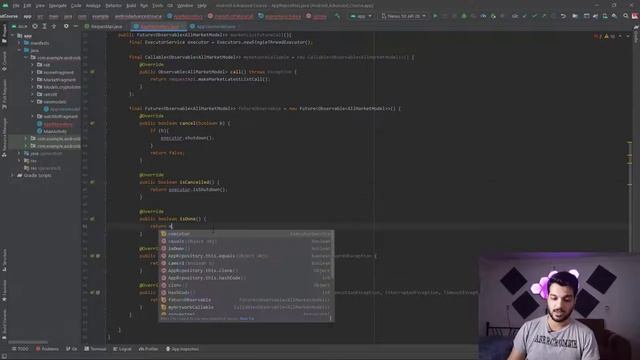Click the Select Opened File target icon
This screenshot has height=360, width=640.
coord(35,27)
